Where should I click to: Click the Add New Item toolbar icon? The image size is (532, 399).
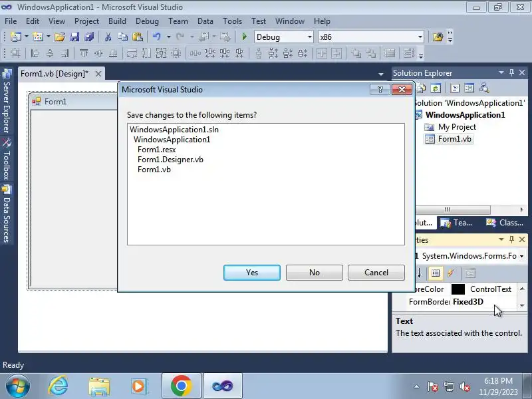(38, 37)
